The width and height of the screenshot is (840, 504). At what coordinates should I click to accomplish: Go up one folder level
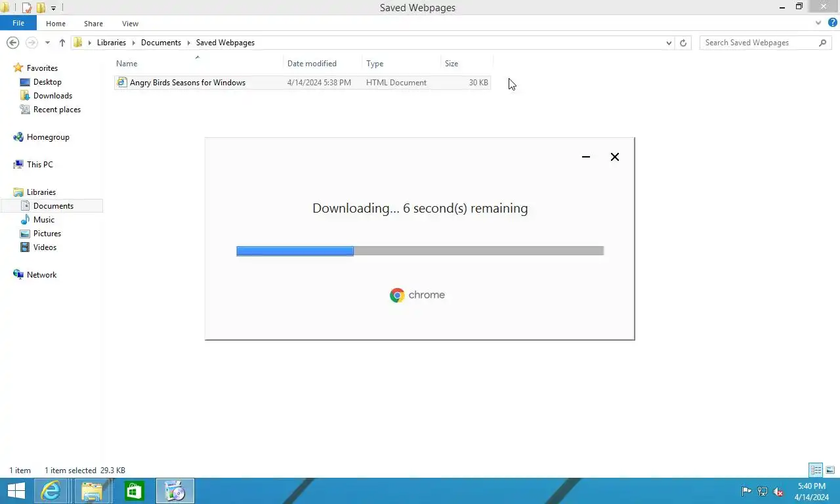62,43
